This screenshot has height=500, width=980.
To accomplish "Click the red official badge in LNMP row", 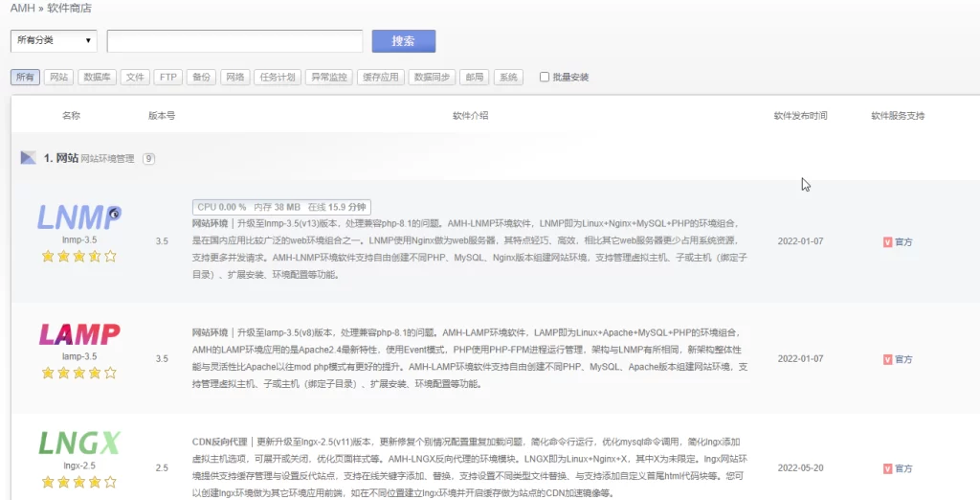I will (887, 242).
